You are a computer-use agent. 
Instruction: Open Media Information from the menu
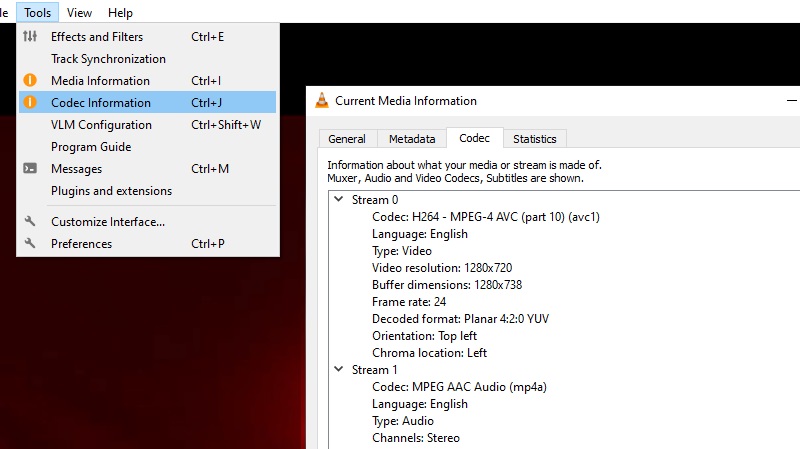[147, 81]
